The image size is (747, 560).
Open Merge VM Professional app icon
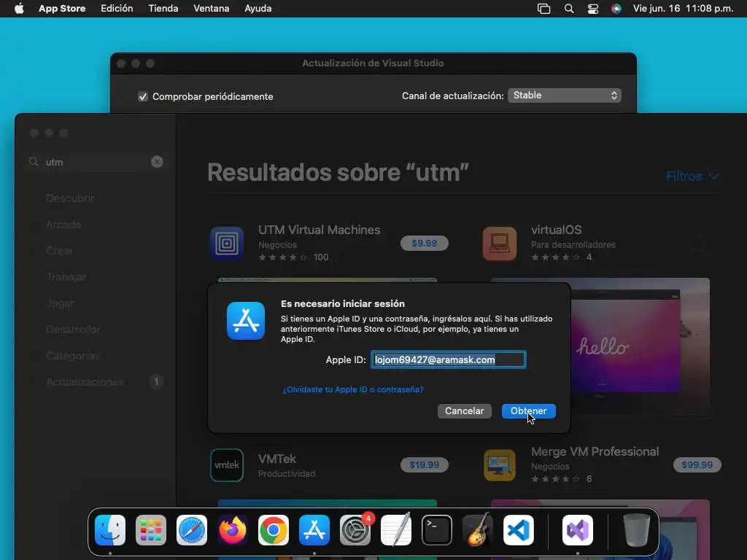499,464
